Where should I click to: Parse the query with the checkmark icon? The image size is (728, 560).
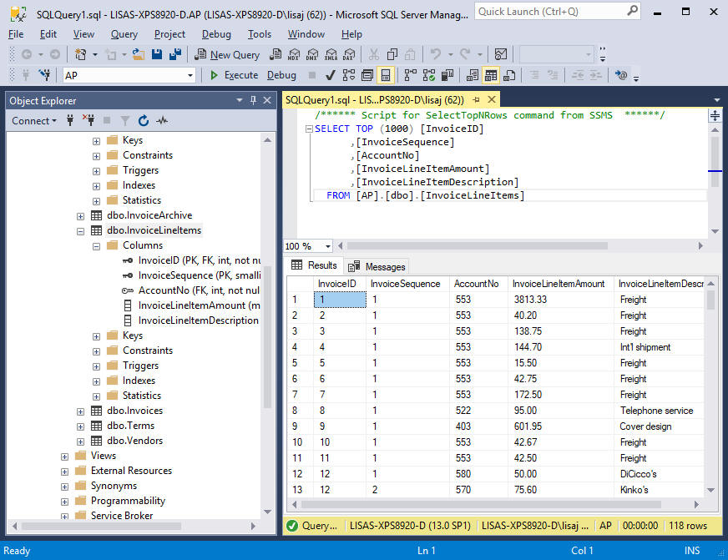(x=329, y=75)
